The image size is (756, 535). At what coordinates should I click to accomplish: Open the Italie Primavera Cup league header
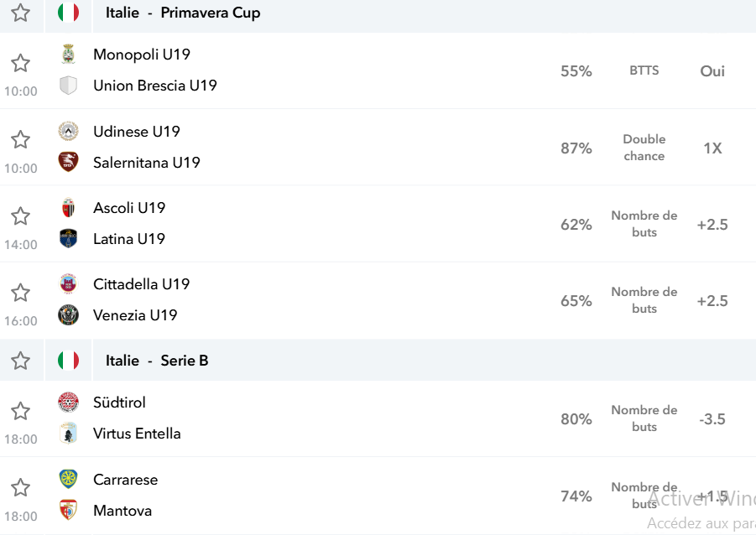click(x=183, y=13)
